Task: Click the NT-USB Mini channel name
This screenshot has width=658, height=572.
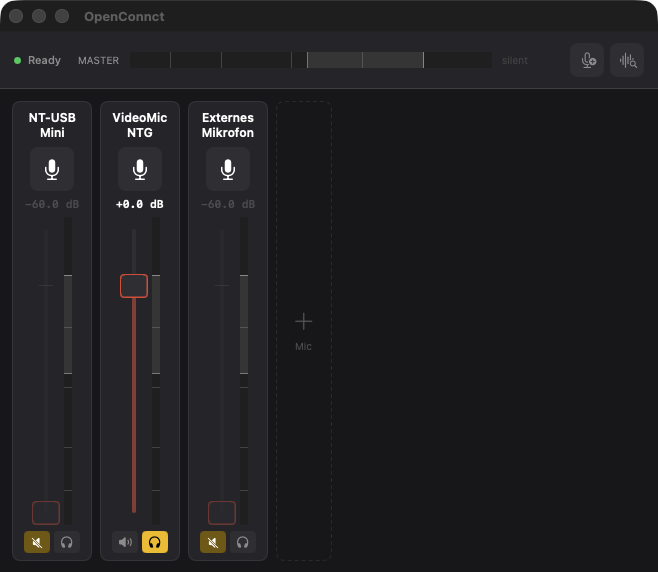Action: (x=52, y=125)
